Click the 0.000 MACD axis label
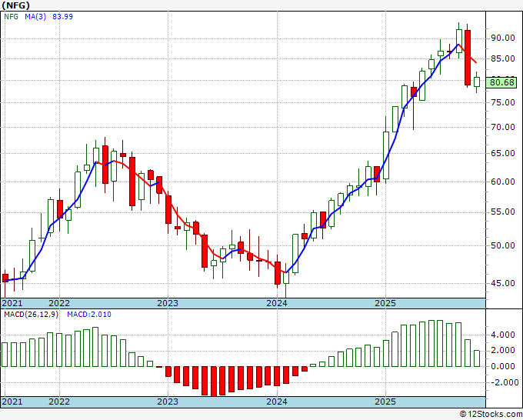 click(x=503, y=366)
